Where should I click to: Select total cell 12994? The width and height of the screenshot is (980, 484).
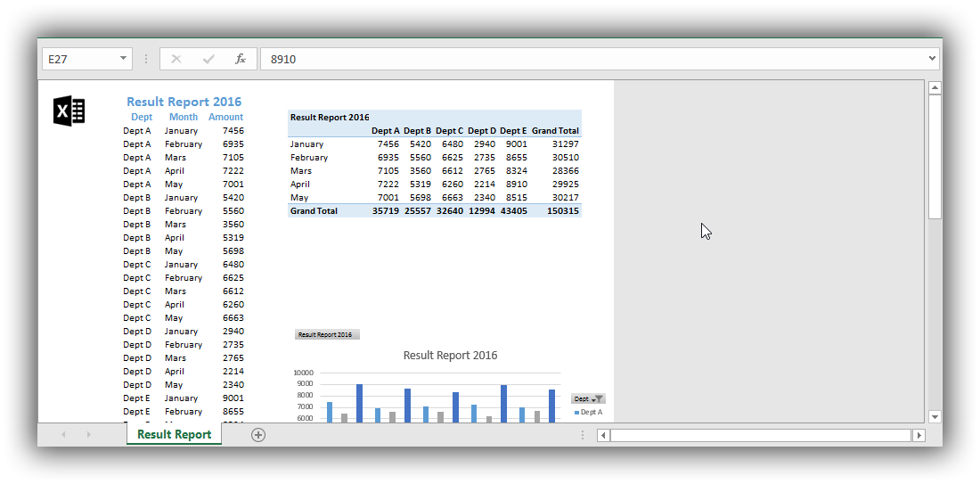coord(483,210)
